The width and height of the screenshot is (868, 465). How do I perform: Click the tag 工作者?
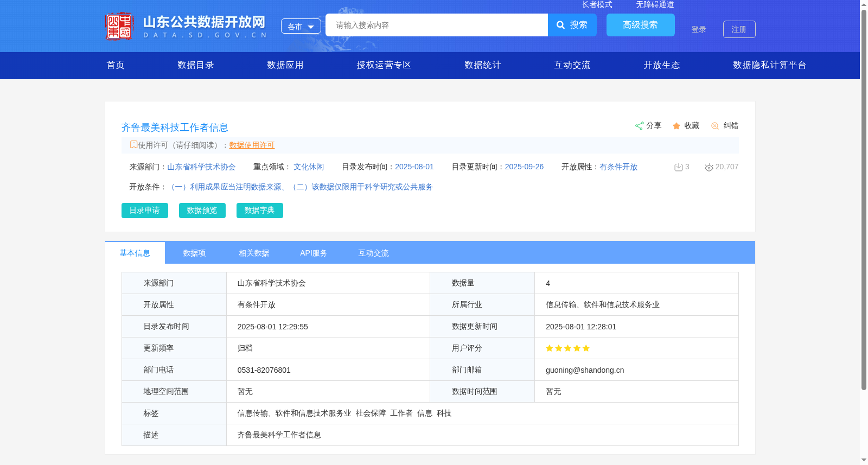401,413
